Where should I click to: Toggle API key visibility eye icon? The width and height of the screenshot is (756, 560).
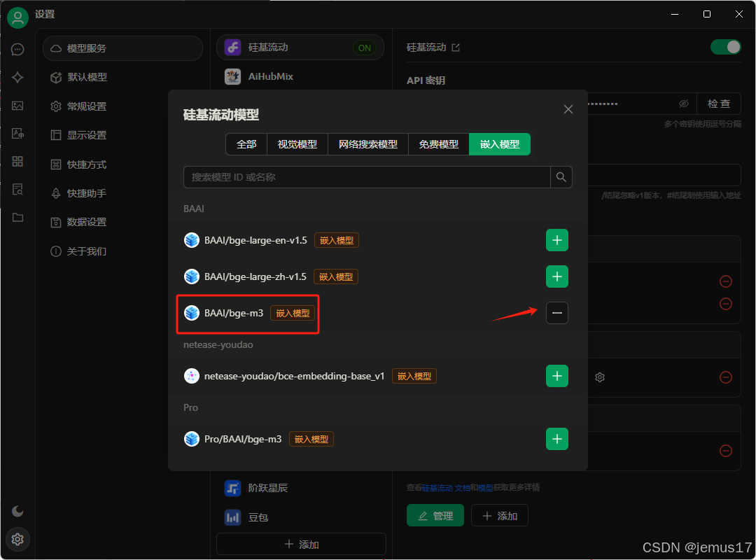[684, 104]
